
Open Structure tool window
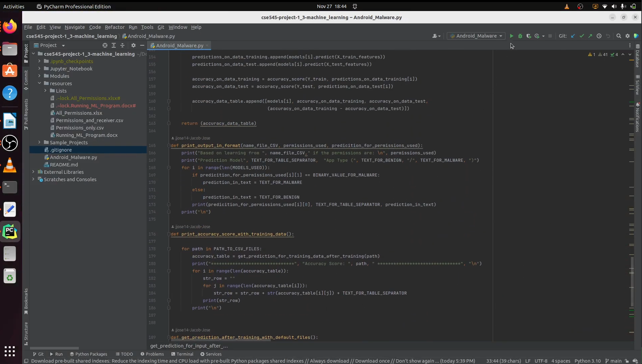click(x=26, y=333)
